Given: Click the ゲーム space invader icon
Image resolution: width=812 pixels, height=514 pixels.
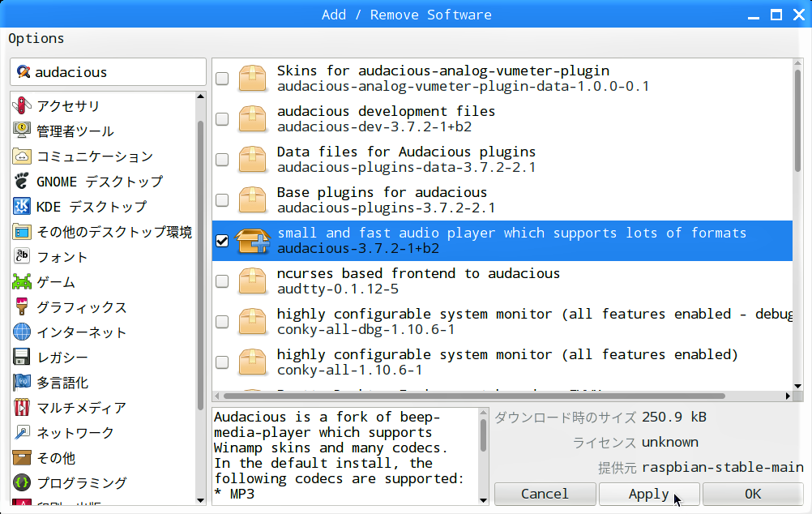Looking at the screenshot, I should [22, 282].
